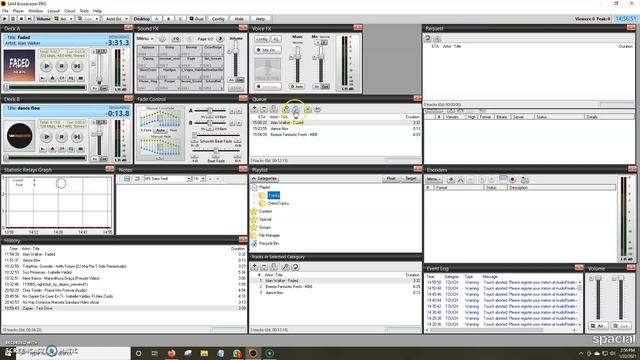
Task: Click the Float button in Playlist
Action: click(x=391, y=179)
